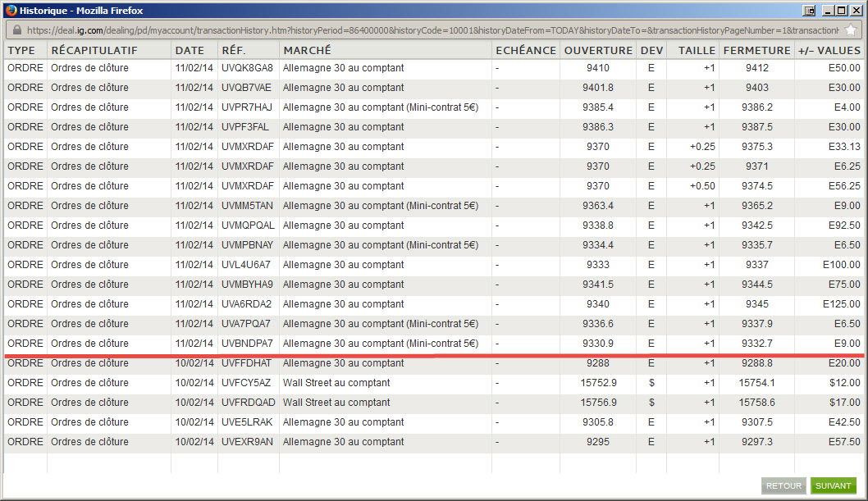Screen dimensions: 868x501
Task: Select reference UVQK8GA8
Action: pos(248,68)
